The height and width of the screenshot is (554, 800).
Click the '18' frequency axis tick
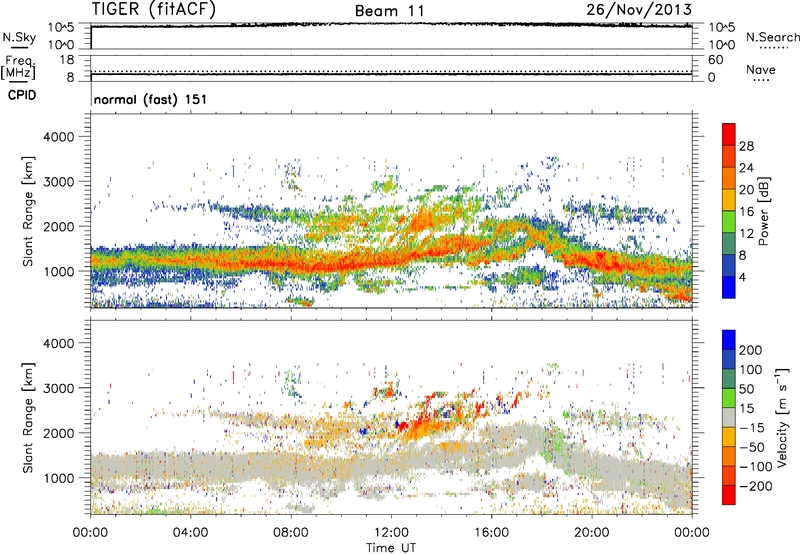[x=67, y=60]
